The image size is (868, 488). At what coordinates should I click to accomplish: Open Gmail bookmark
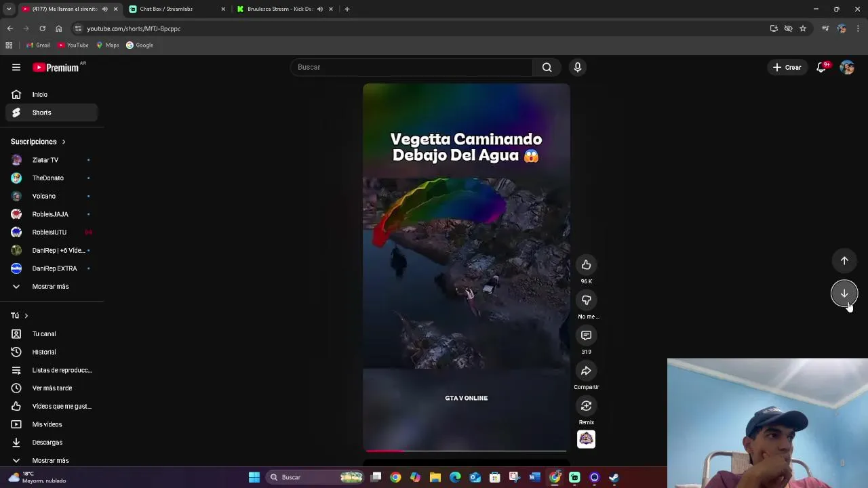click(x=38, y=45)
